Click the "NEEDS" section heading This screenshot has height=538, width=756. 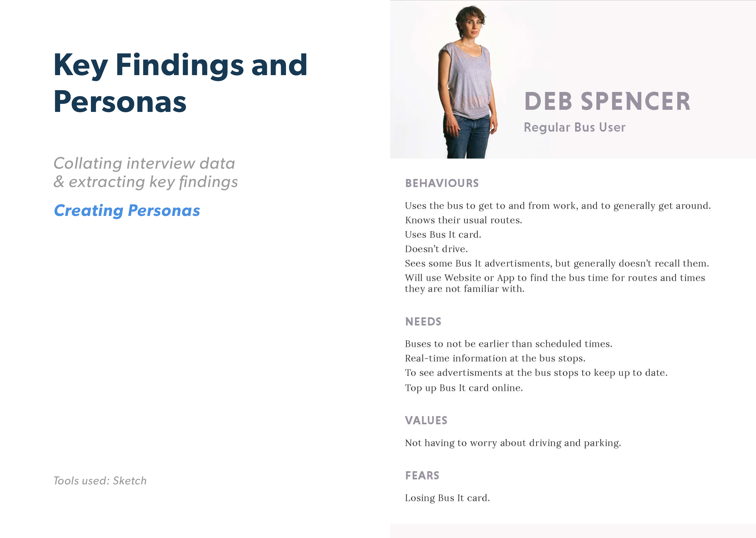tap(423, 322)
